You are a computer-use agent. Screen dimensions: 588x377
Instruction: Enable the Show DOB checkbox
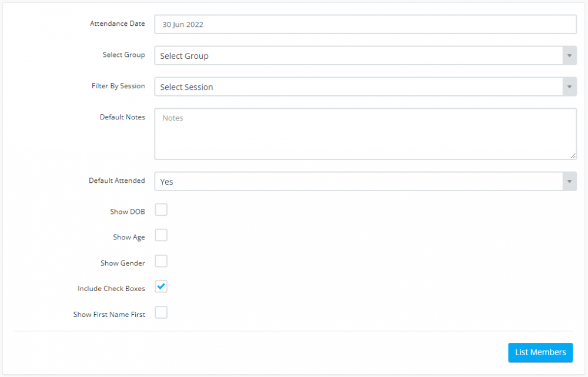click(161, 210)
